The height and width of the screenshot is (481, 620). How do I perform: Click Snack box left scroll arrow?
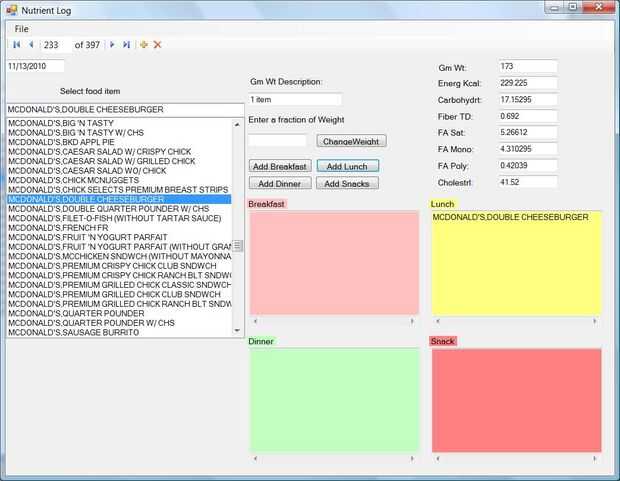[438, 458]
